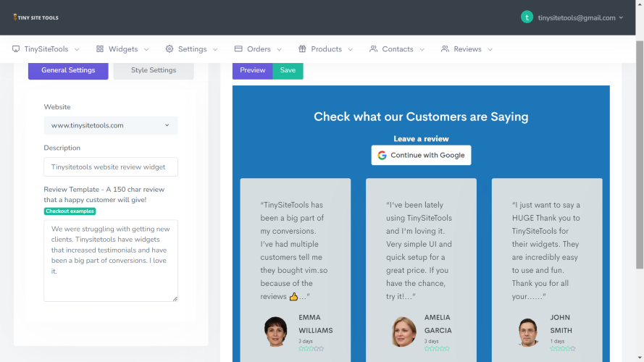Click Emma Williams' review text

point(294,251)
